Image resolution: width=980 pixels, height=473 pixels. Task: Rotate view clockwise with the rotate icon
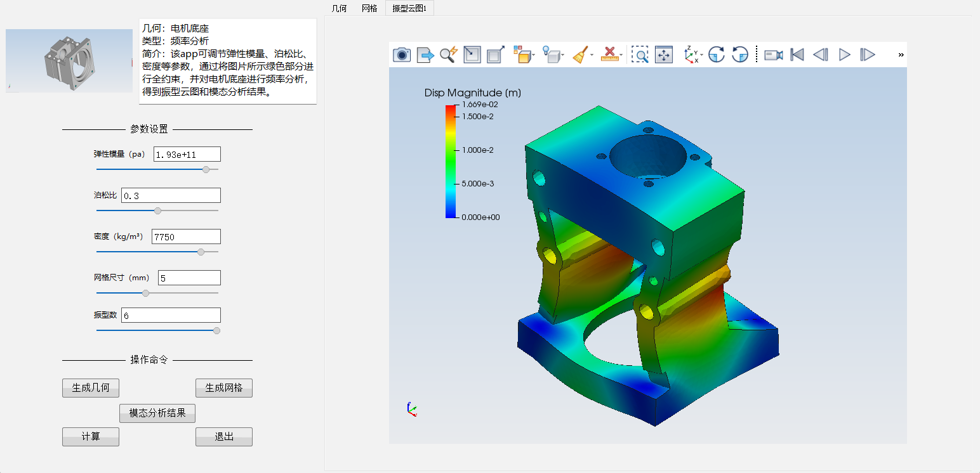click(717, 55)
